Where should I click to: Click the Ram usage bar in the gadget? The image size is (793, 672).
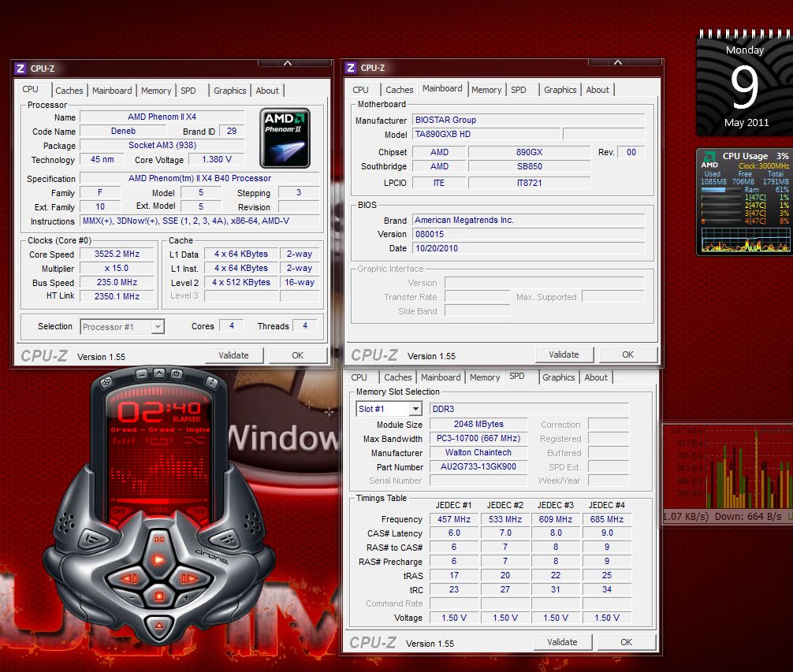pos(721,190)
